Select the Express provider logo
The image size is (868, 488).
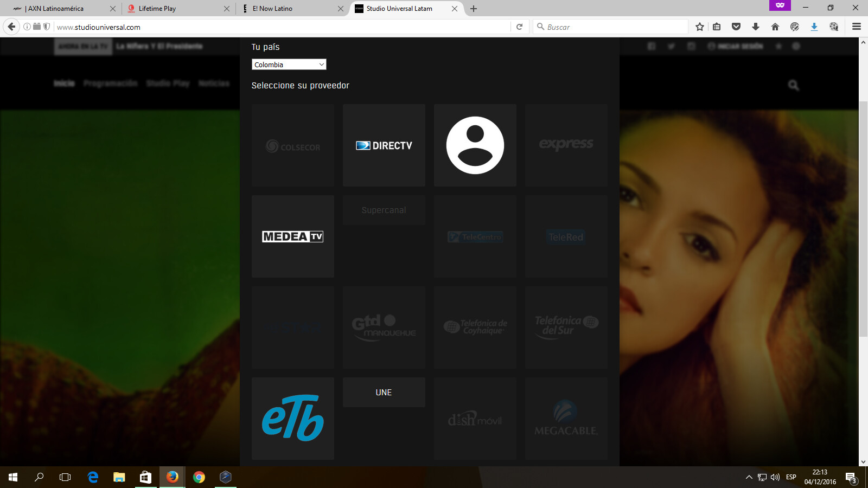coord(566,145)
